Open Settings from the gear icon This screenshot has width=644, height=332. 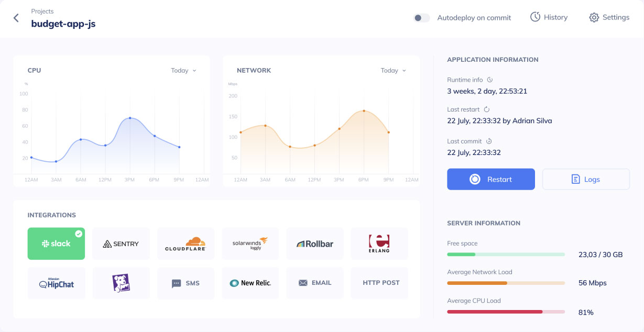(x=594, y=17)
